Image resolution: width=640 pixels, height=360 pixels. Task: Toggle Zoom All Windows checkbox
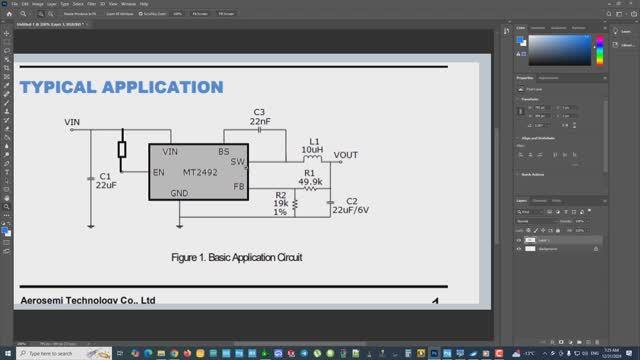pos(104,14)
